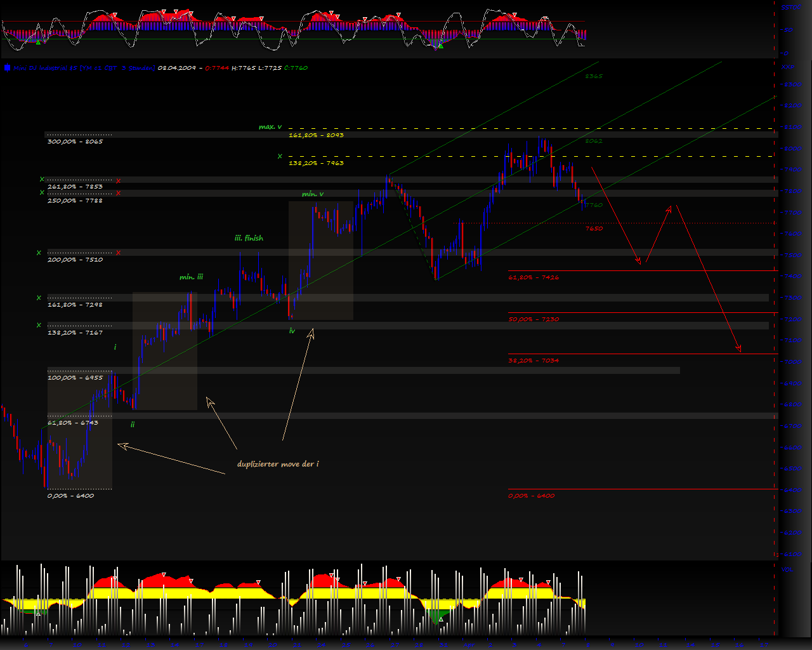The width and height of the screenshot is (812, 650).
Task: Click the high value H:7765
Action: click(243, 68)
